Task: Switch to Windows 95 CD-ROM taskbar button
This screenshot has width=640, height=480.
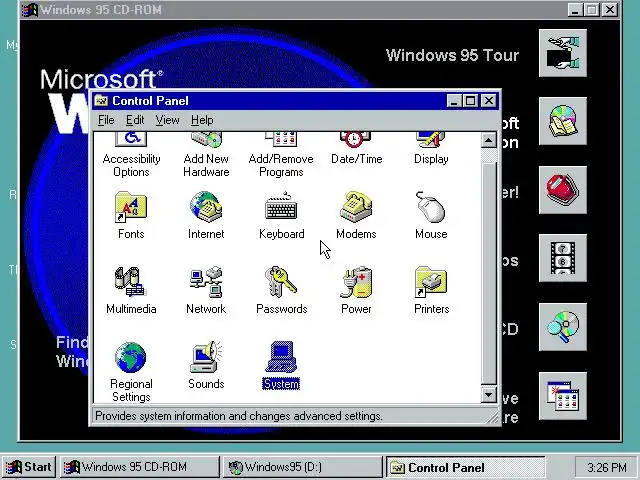Action: (140, 467)
